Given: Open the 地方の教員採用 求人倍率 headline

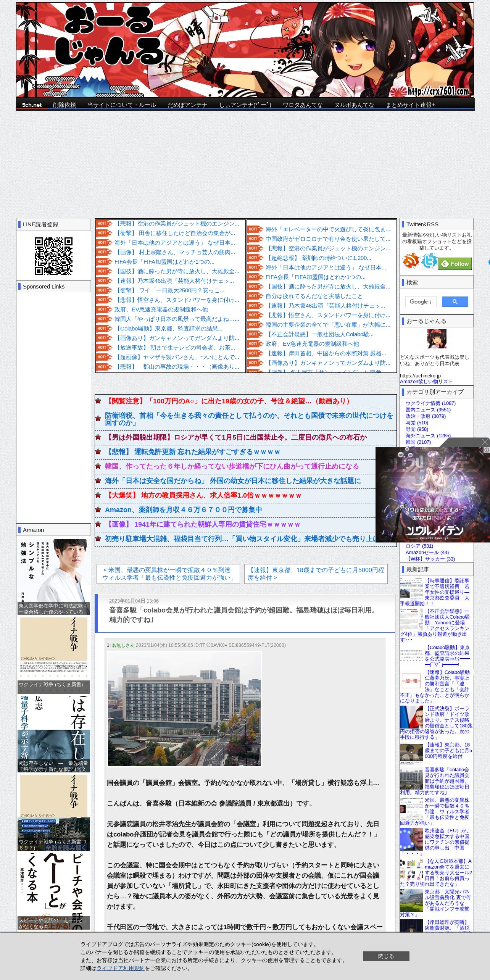Looking at the screenshot, I should [203, 495].
